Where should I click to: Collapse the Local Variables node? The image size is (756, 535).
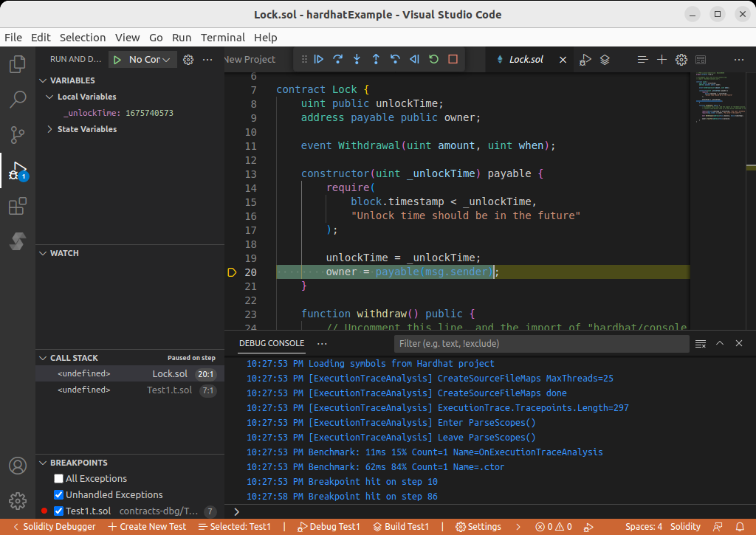tap(49, 97)
